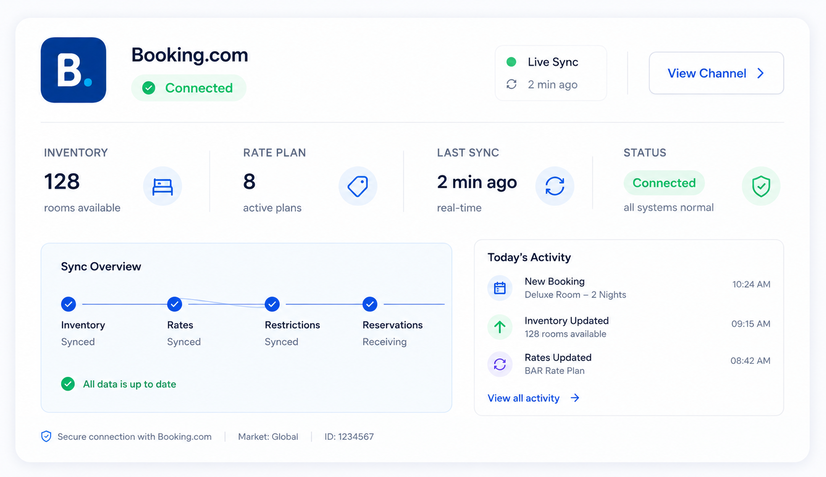Click the Reservations step checkmark

[370, 304]
